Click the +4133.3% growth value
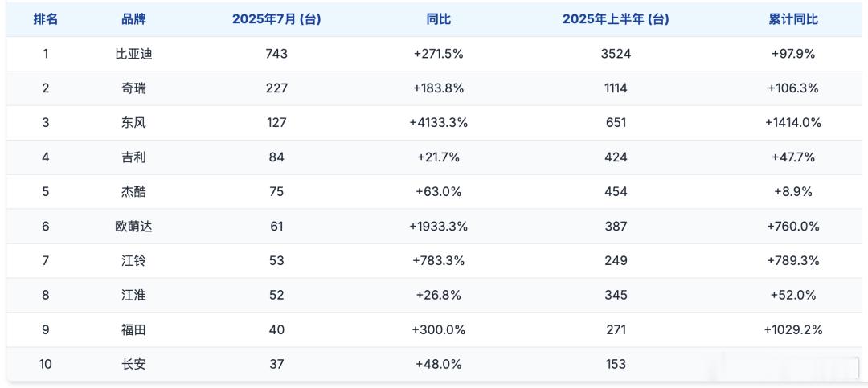 click(439, 122)
